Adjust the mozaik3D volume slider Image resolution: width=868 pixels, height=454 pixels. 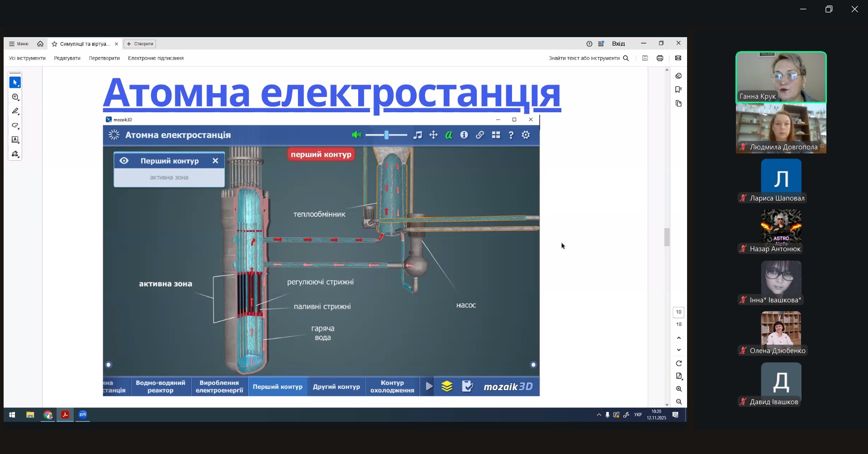click(386, 135)
